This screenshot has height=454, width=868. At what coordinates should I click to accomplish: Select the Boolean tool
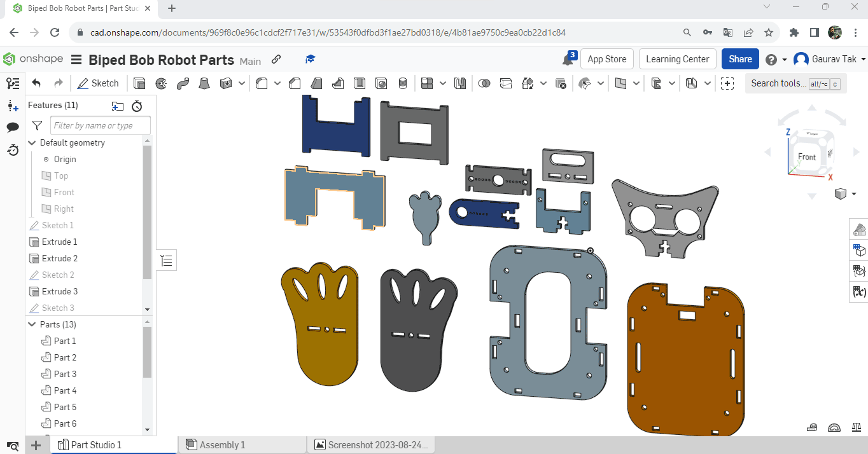(484, 83)
